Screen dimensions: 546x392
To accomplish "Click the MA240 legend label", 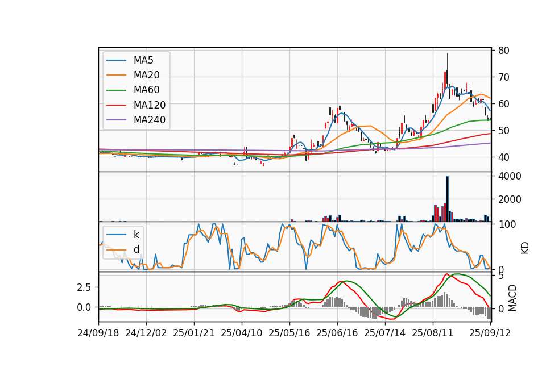I will pyautogui.click(x=150, y=120).
